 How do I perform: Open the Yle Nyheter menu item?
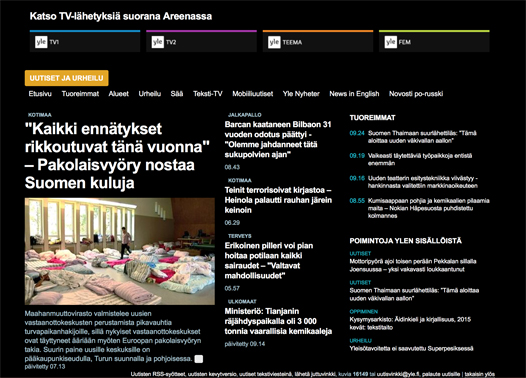click(x=301, y=94)
